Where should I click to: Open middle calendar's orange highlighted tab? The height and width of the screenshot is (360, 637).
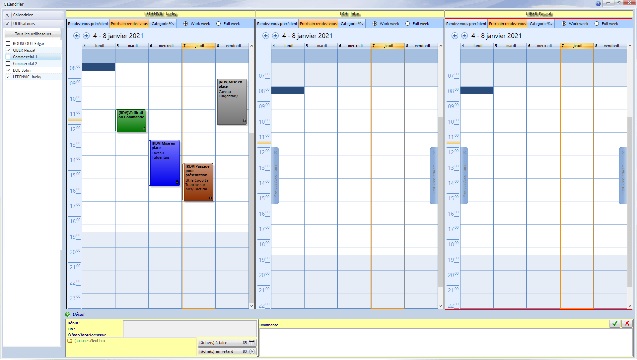click(x=318, y=24)
